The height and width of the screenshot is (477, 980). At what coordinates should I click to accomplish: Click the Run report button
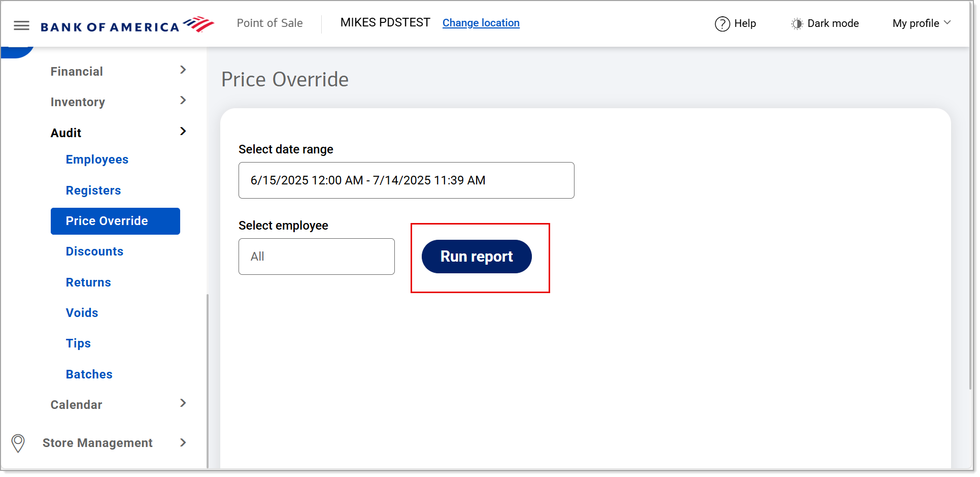(477, 257)
